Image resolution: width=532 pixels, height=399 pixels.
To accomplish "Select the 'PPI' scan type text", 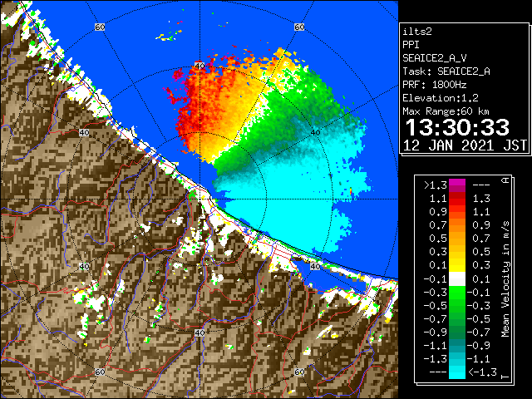I will point(411,45).
